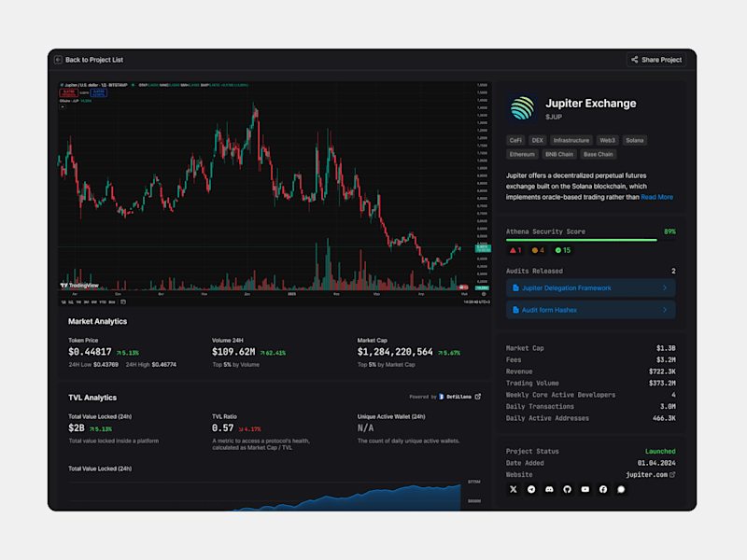Screen dimensions: 747x560
Task: Click the Total Value Locked area chart
Action: (x=265, y=496)
